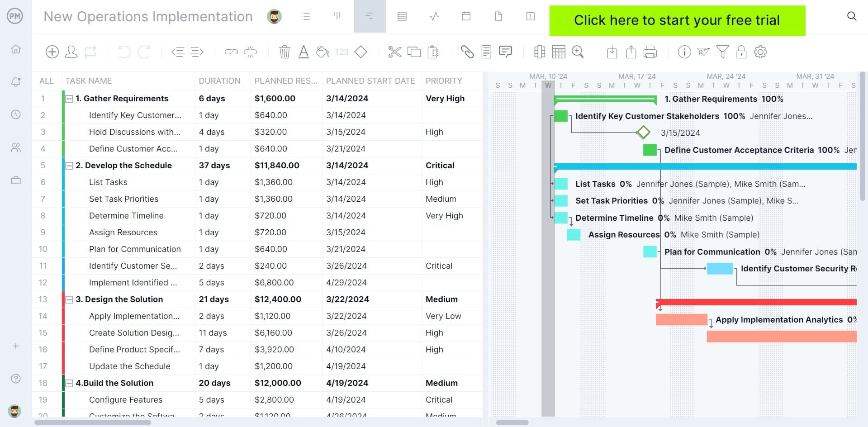Select the Determine Timeline task row

pos(126,216)
